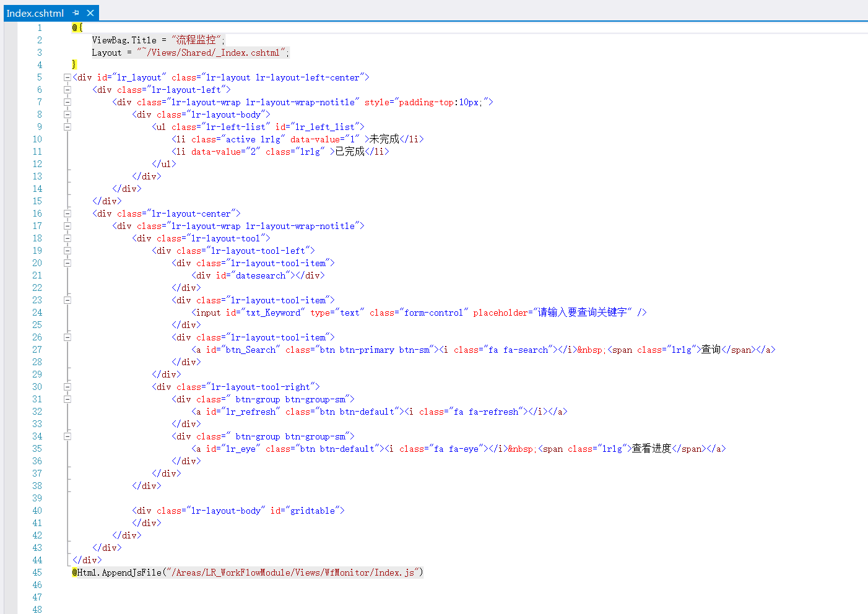
Task: Click the "form-control" class value
Action: point(433,313)
